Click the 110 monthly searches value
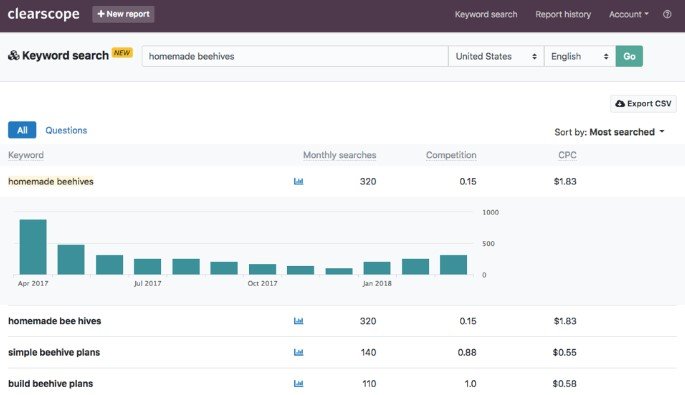Screen dimensions: 685x395 tap(369, 384)
